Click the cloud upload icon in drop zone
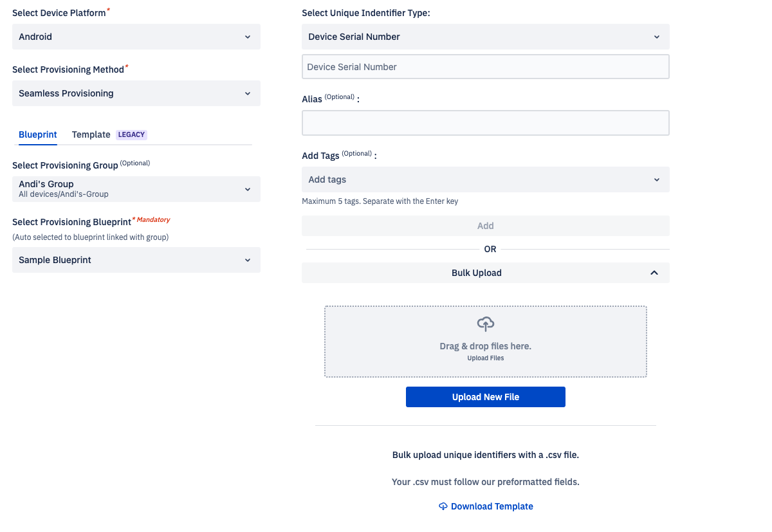 click(x=486, y=324)
